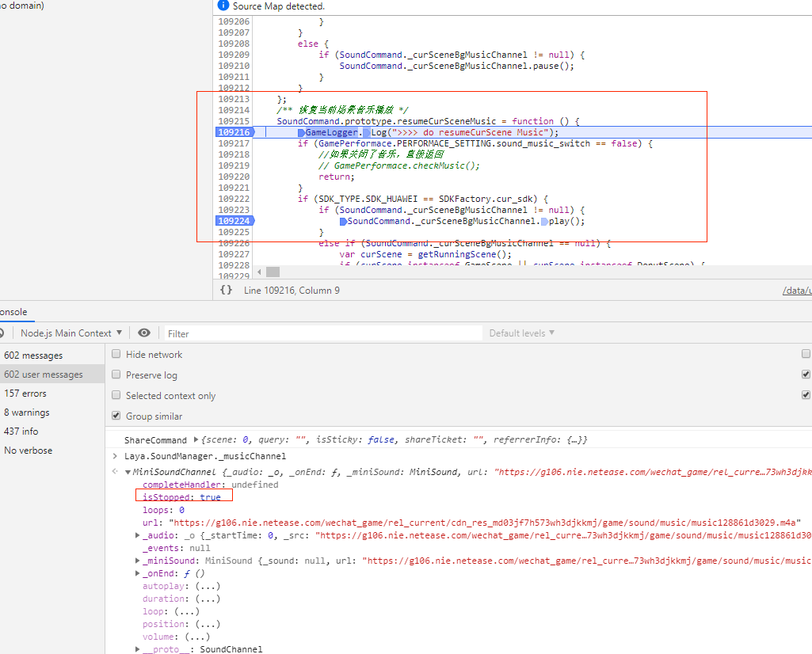Expand the __proto__ SoundChannel entry

coord(136,648)
